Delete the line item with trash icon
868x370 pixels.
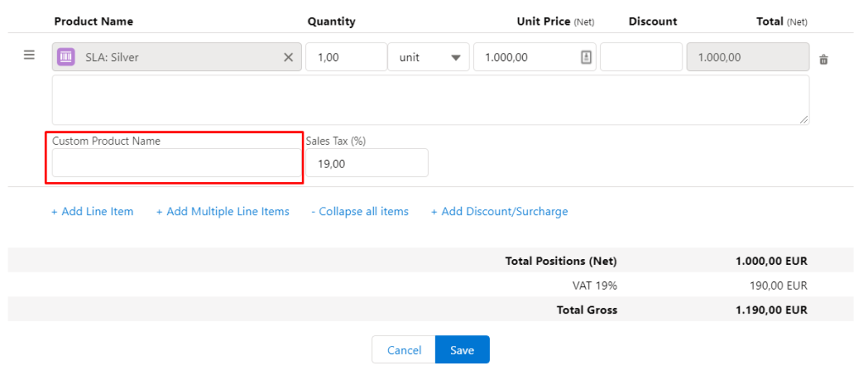pos(823,60)
